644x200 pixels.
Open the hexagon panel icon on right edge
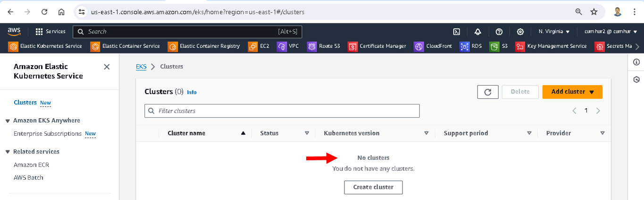(636, 79)
